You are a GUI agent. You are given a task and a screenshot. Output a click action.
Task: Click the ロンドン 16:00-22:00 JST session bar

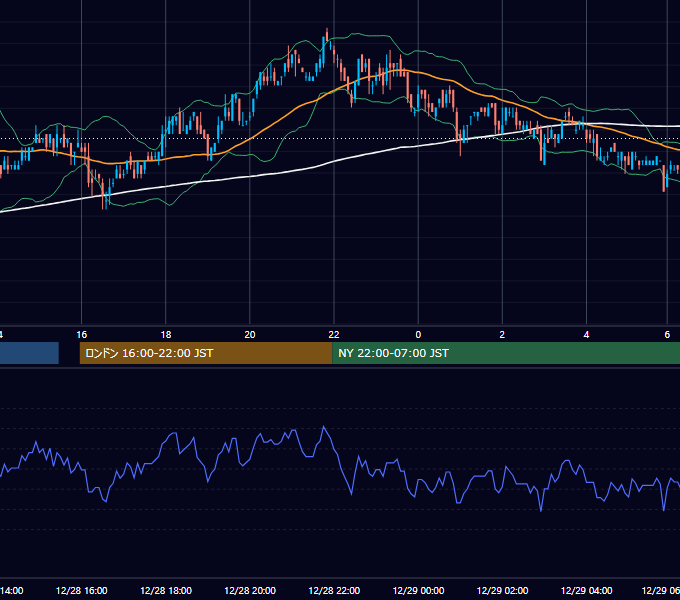(206, 353)
